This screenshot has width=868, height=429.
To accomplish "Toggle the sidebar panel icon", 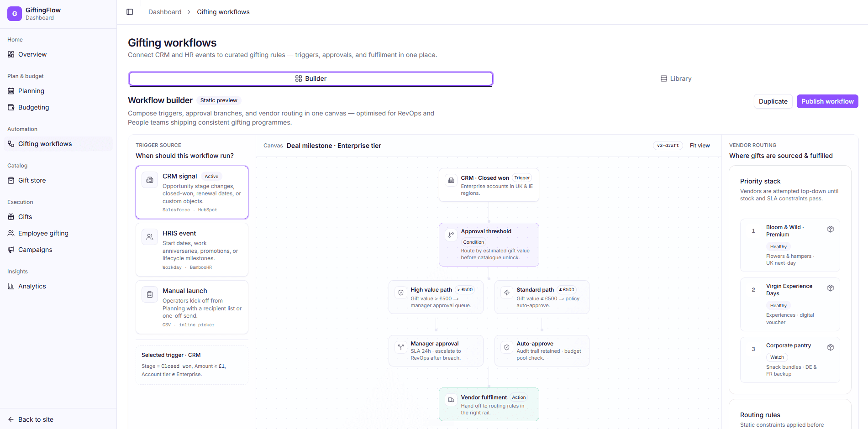I will pos(130,12).
